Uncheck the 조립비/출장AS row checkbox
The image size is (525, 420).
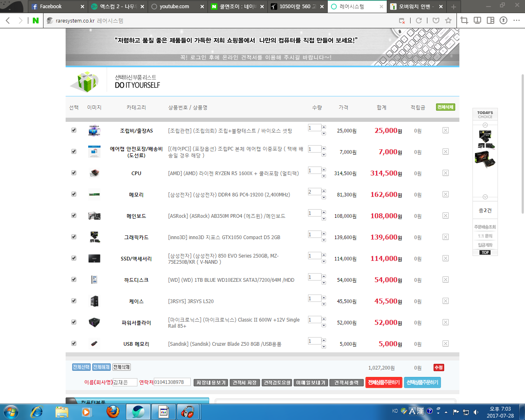[74, 130]
